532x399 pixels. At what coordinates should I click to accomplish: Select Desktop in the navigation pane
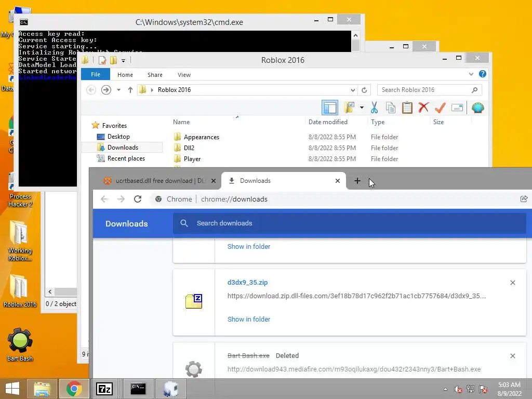[x=118, y=137]
